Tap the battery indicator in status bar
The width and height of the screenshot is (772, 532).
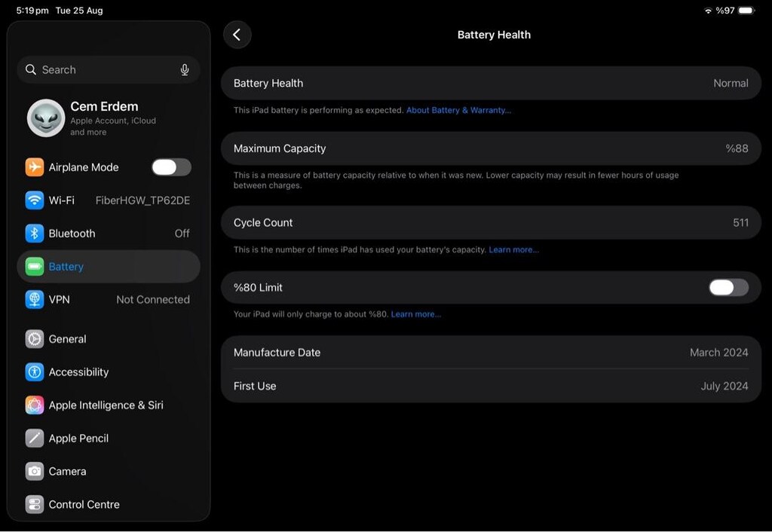point(746,11)
